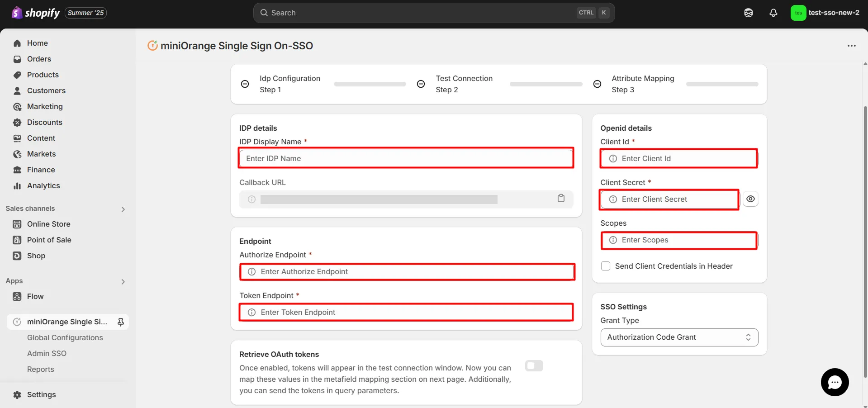The height and width of the screenshot is (408, 868).
Task: Open the Customers page link
Action: [x=46, y=91]
